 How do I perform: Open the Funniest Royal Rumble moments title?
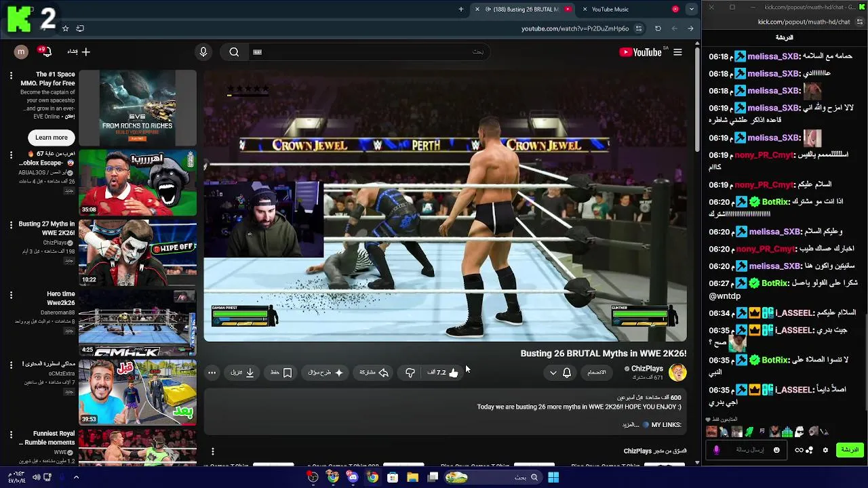(x=48, y=438)
